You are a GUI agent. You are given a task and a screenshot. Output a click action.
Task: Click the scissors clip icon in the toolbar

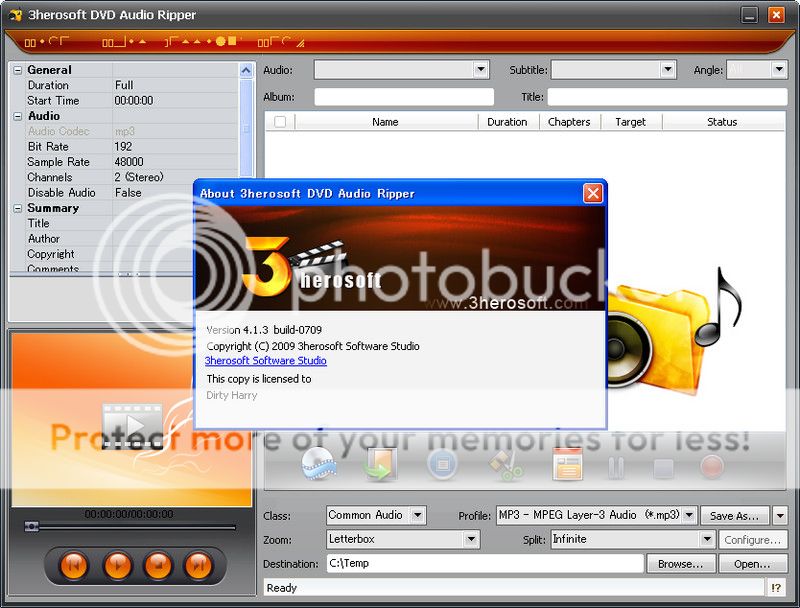pyautogui.click(x=505, y=465)
